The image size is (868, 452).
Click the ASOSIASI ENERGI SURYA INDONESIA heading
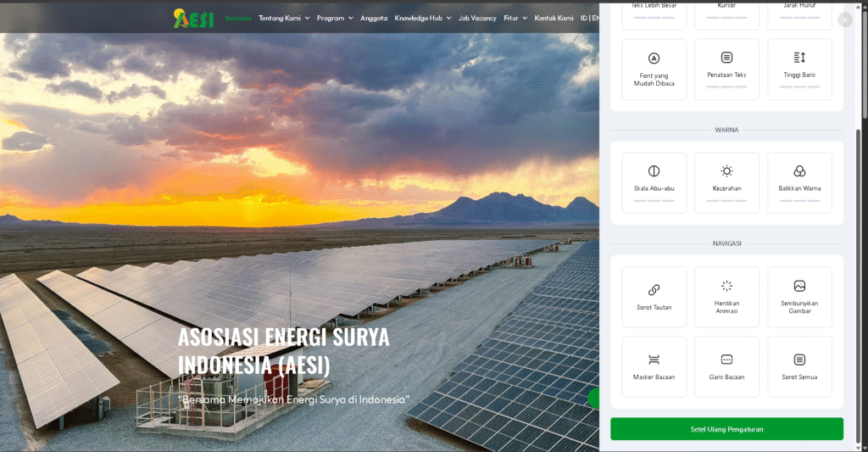point(283,351)
